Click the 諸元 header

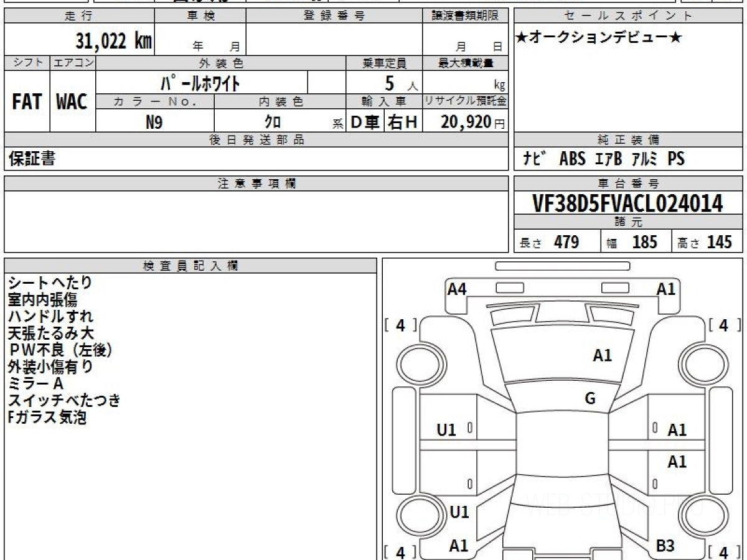pyautogui.click(x=629, y=222)
